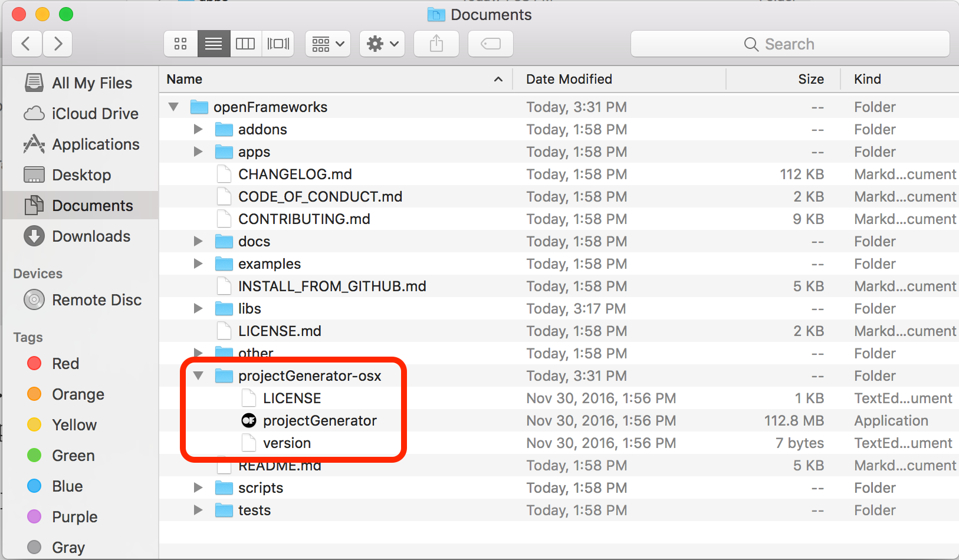Screen dimensions: 959x560
Task: Collapse the openFrameworks folder
Action: [173, 107]
